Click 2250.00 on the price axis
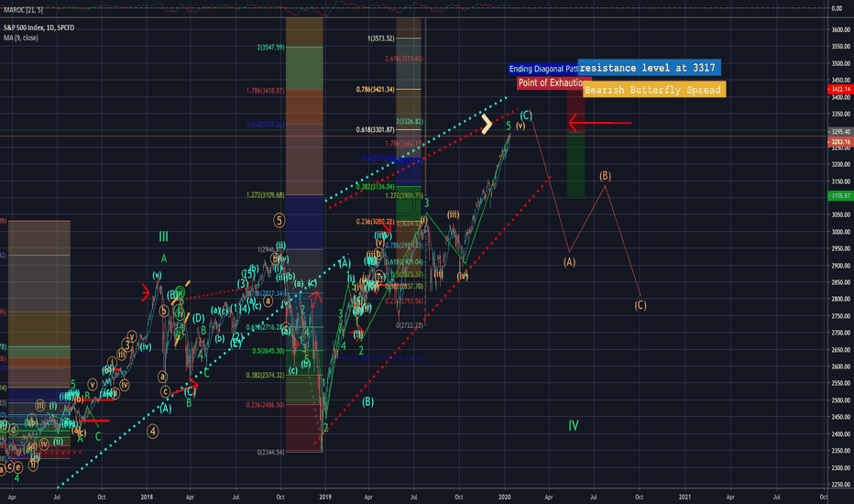The width and height of the screenshot is (854, 504). point(840,485)
